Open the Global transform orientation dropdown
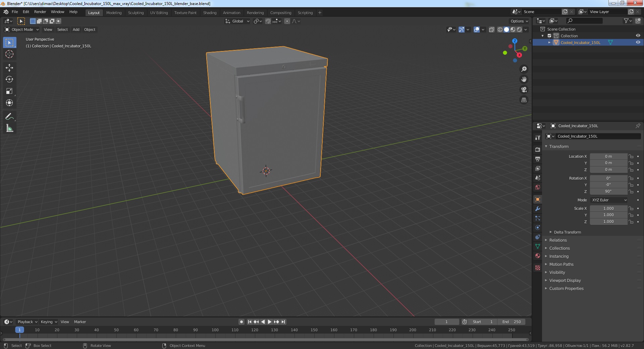Viewport: 644px width, 349px height. [x=237, y=21]
